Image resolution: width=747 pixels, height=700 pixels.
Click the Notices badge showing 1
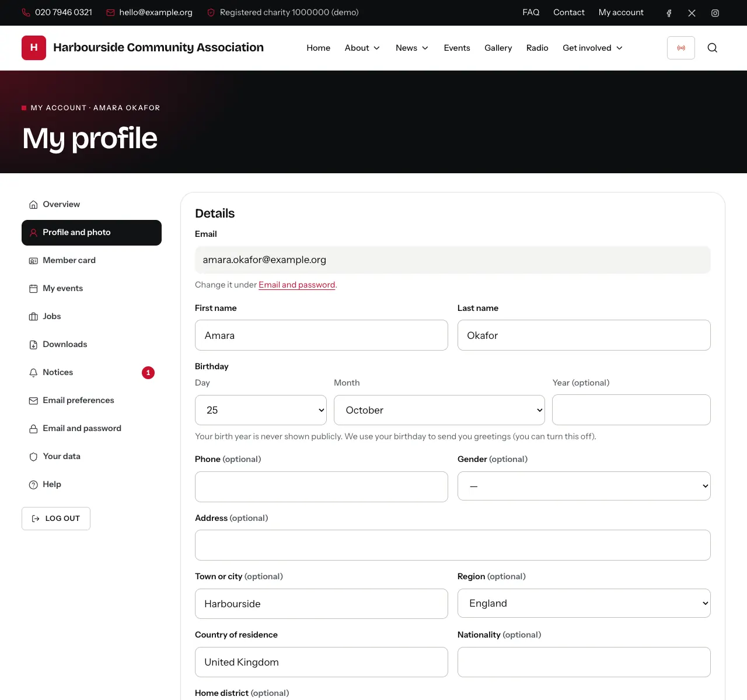(x=148, y=373)
